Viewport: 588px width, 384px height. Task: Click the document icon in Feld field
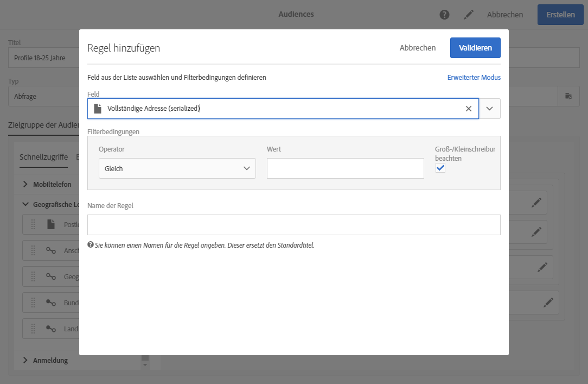[x=98, y=109]
